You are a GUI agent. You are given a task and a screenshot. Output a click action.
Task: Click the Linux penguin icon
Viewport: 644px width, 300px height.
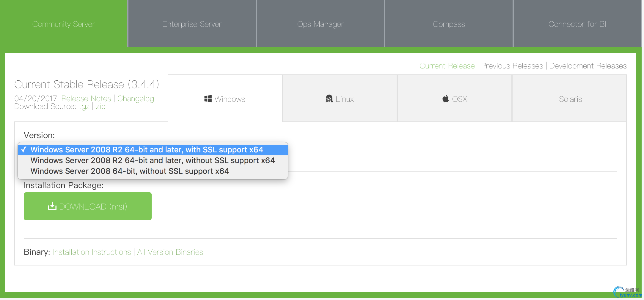(329, 99)
